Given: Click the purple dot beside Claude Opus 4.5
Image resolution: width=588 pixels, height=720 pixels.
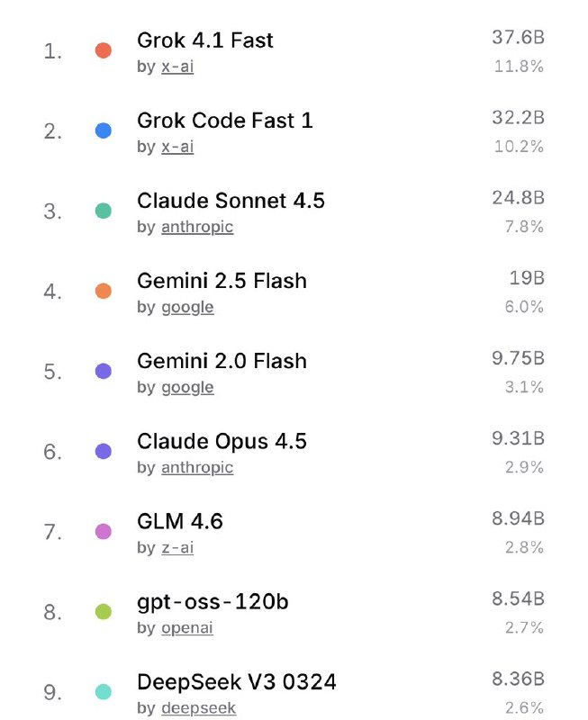Looking at the screenshot, I should point(104,451).
